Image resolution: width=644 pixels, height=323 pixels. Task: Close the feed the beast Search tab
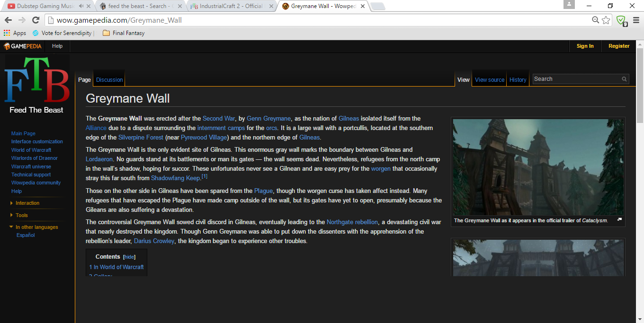tap(179, 6)
